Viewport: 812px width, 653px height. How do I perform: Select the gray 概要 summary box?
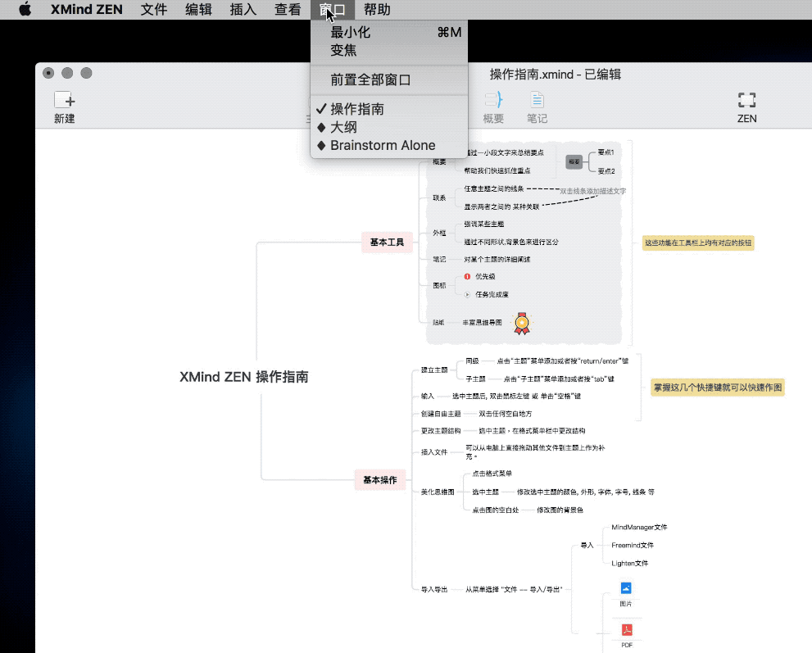[574, 161]
